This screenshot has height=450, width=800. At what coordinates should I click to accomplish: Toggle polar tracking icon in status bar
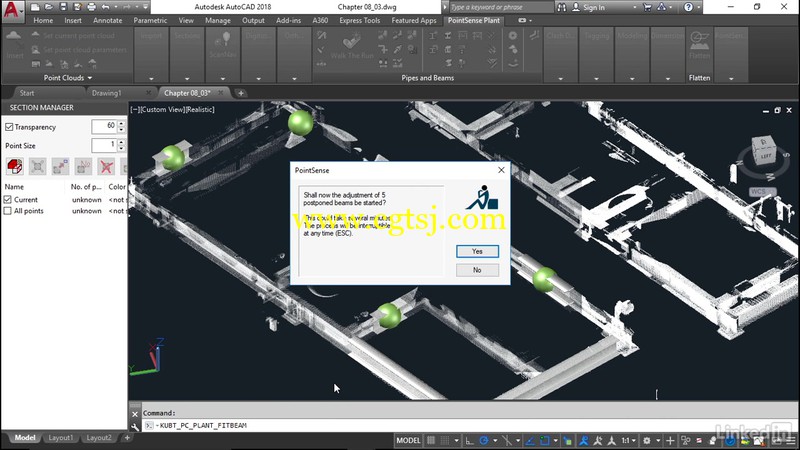tap(484, 440)
